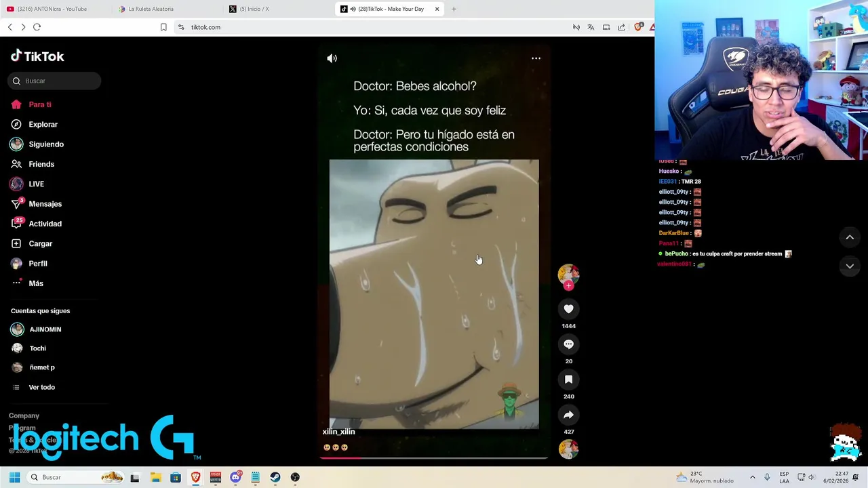Close the TikTok browser tab
This screenshot has height=488, width=868.
[x=437, y=9]
